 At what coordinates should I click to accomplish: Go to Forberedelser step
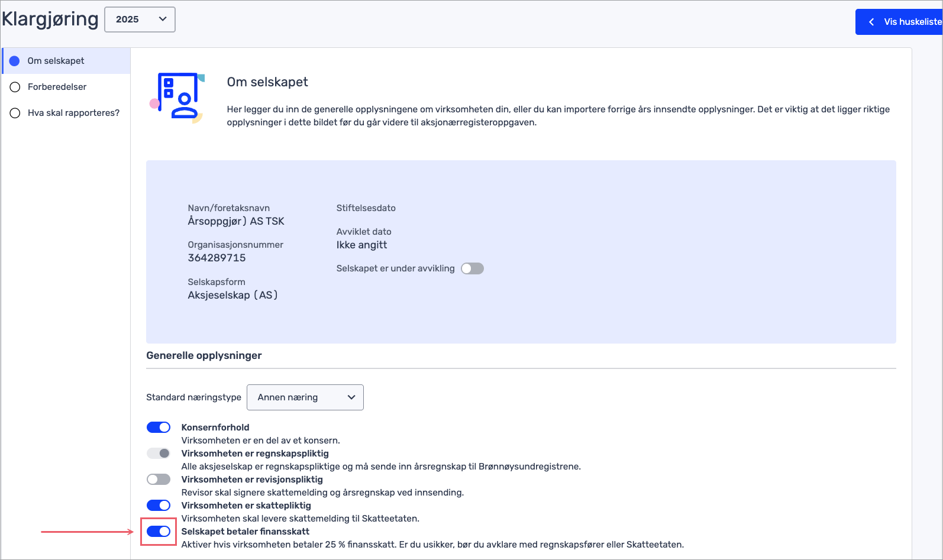[x=57, y=87]
